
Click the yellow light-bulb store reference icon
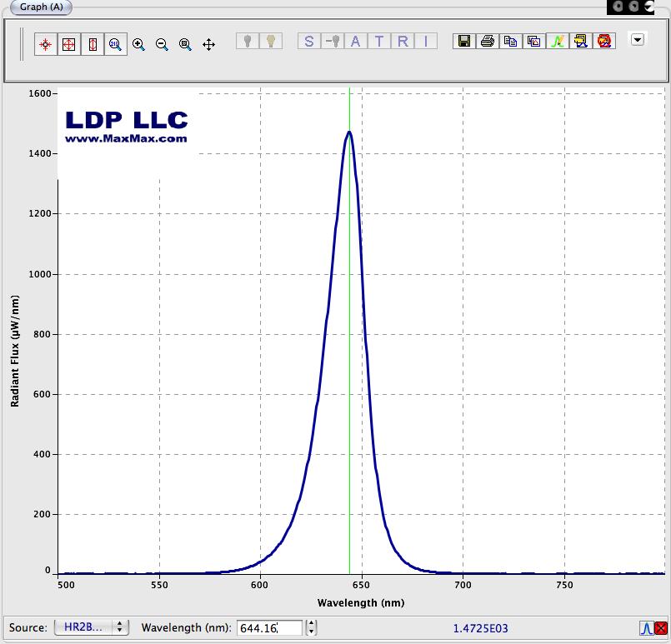(x=271, y=42)
